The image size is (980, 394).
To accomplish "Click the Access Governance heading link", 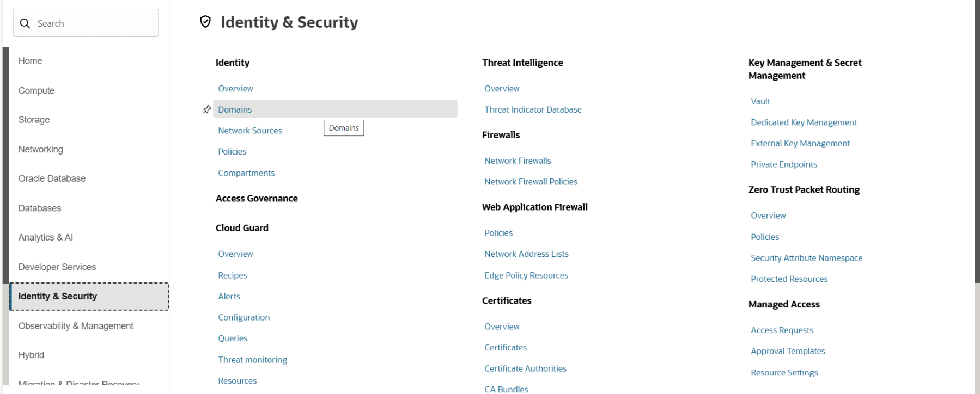I will tap(257, 199).
